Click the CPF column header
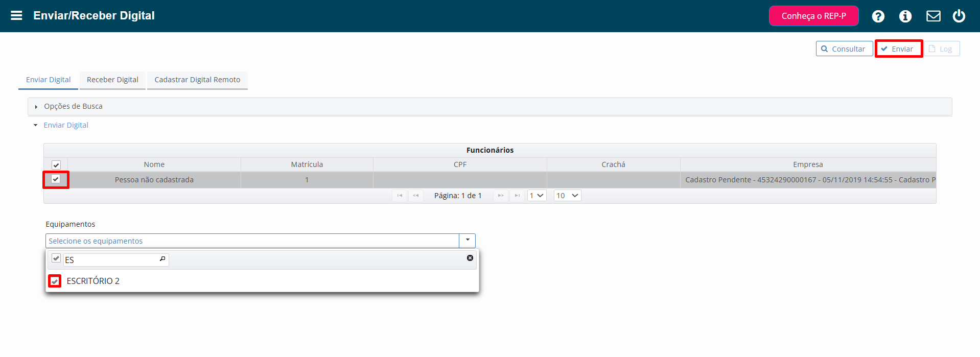The width and height of the screenshot is (980, 357). click(x=460, y=164)
